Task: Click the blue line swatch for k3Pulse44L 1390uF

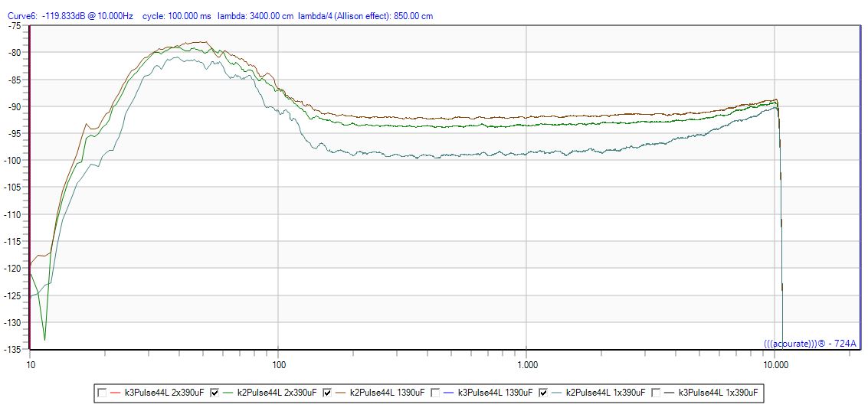Action: click(448, 393)
